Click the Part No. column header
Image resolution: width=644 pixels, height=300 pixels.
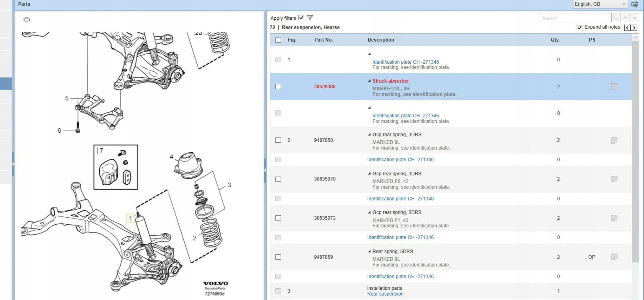coord(324,40)
